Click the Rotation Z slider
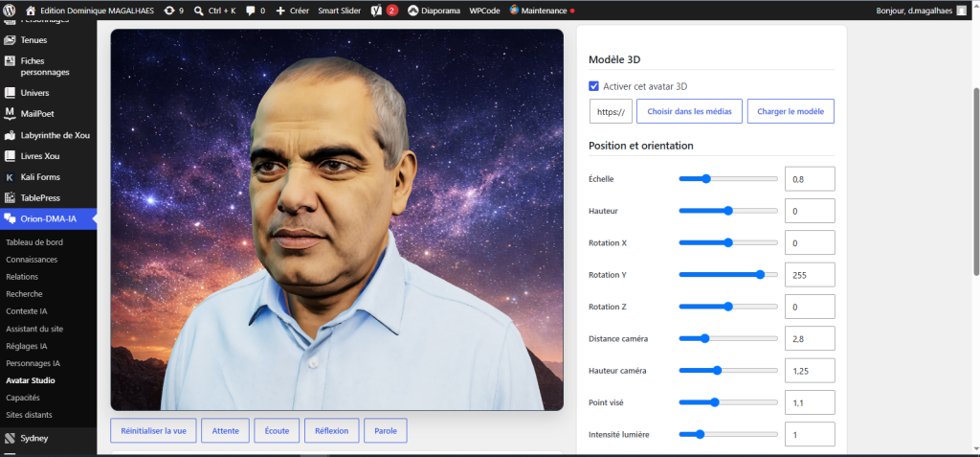 [728, 307]
